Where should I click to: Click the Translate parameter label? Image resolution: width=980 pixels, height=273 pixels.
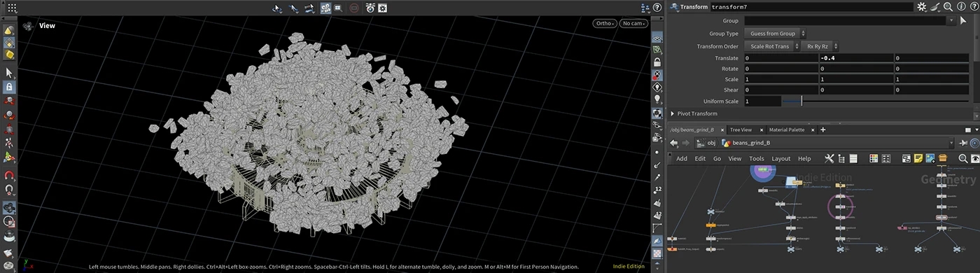727,58
